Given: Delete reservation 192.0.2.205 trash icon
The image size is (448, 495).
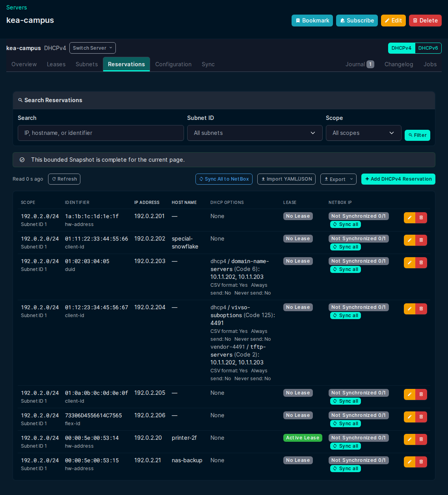Looking at the screenshot, I should pyautogui.click(x=421, y=394).
